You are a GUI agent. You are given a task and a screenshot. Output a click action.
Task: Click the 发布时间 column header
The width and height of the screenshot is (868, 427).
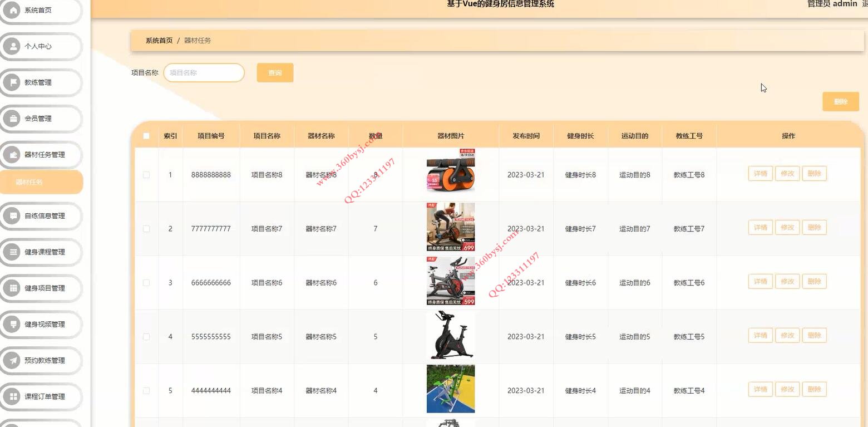[x=526, y=136]
